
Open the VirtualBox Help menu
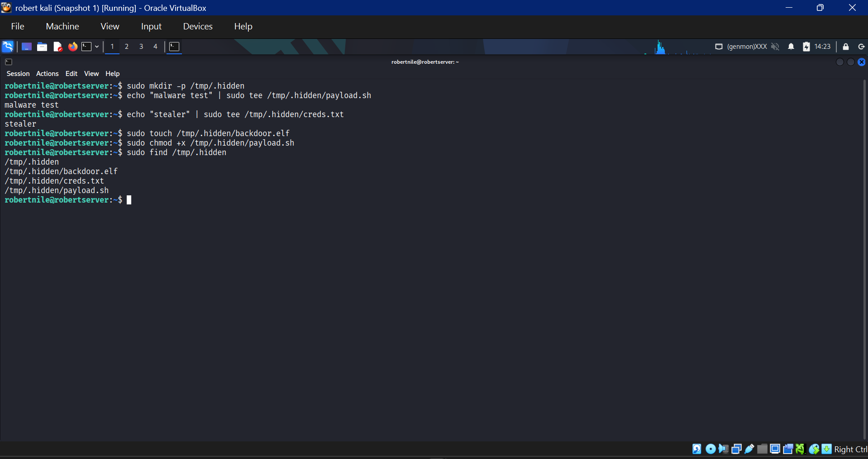pos(243,26)
